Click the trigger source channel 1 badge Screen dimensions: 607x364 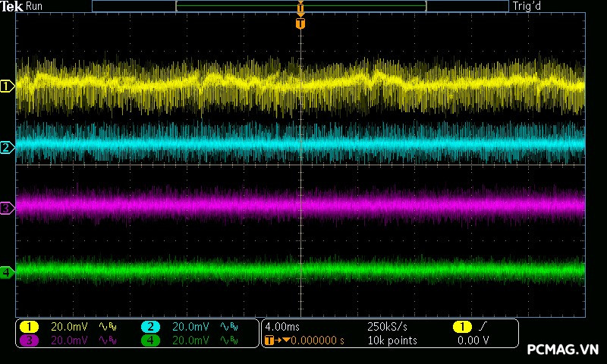[x=461, y=326]
